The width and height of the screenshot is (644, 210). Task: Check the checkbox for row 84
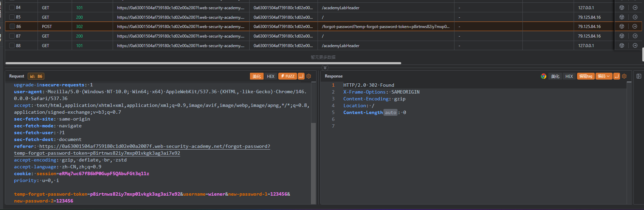(12, 8)
